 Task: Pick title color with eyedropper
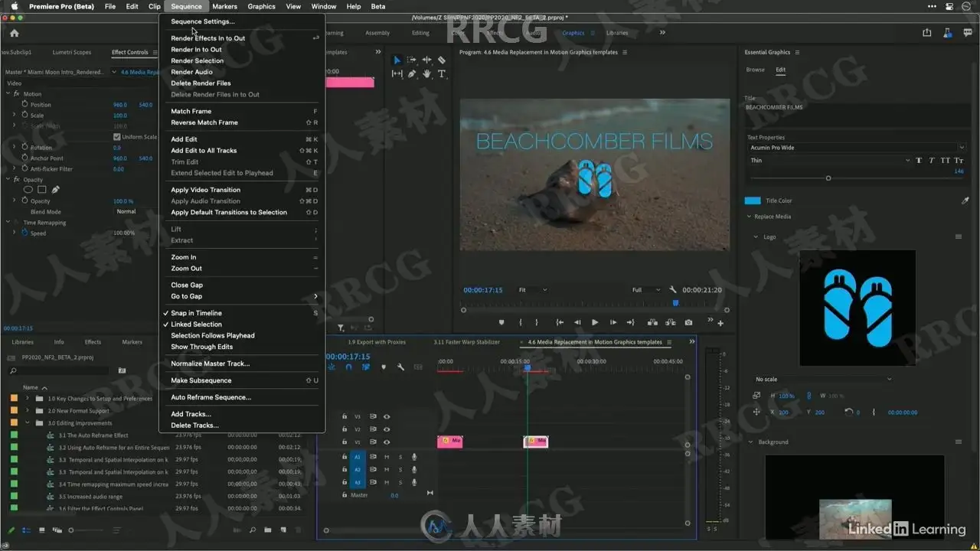pyautogui.click(x=965, y=201)
